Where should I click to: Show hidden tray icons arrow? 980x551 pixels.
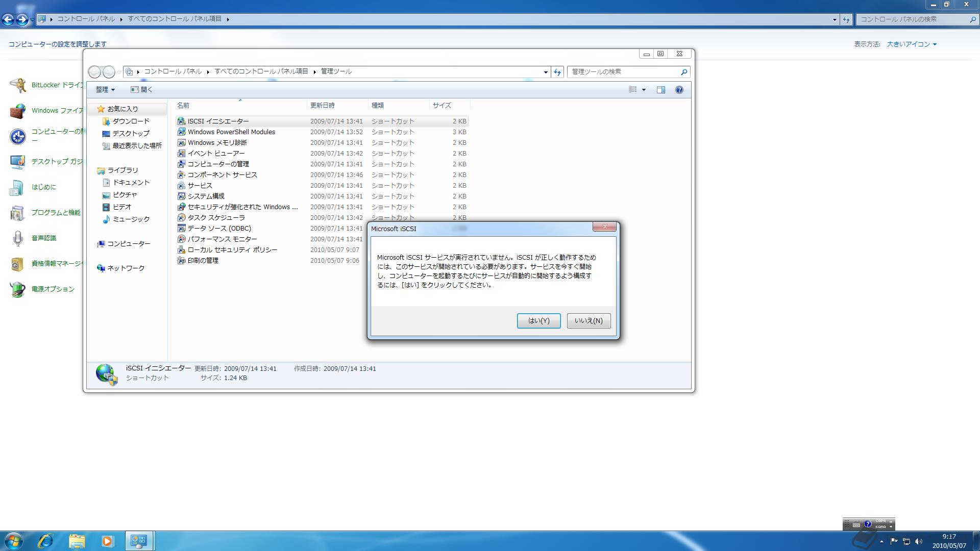(x=881, y=541)
